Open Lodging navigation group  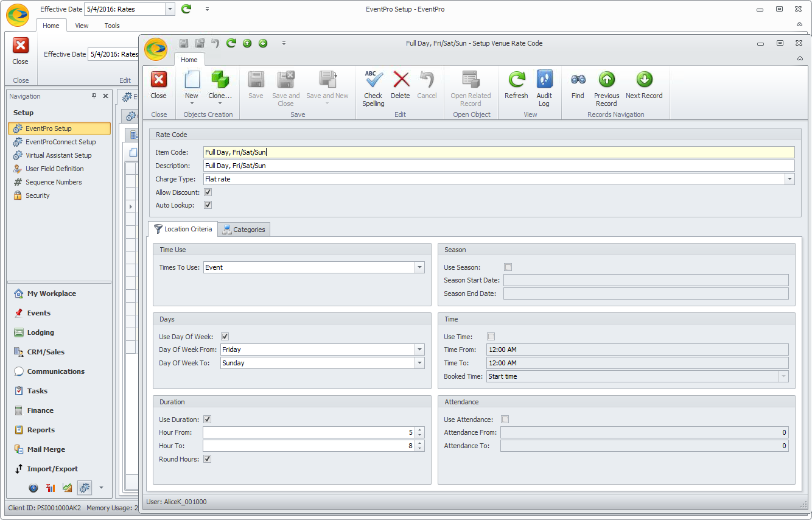[59, 332]
